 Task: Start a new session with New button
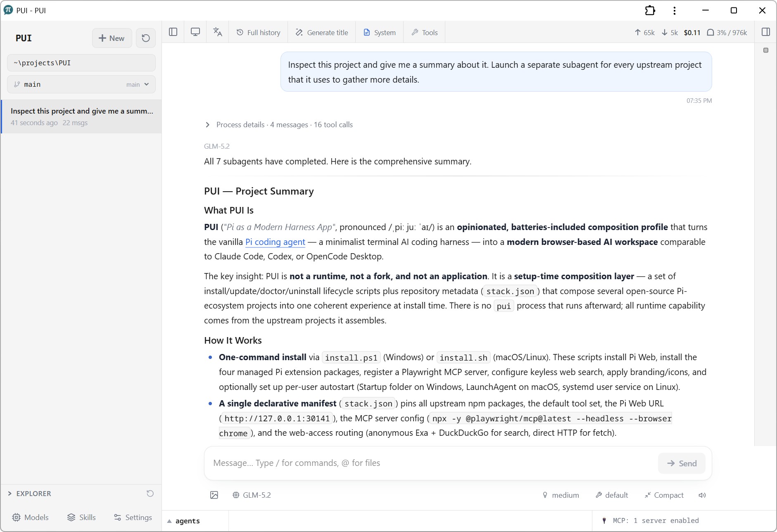[x=112, y=38]
